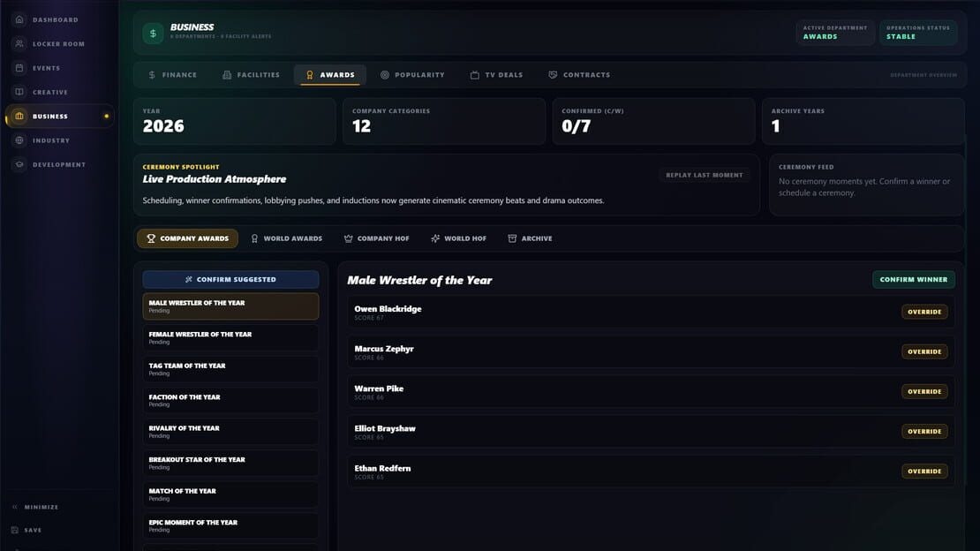Image resolution: width=980 pixels, height=551 pixels.
Task: Click the World Awards ribbon icon
Action: 254,238
